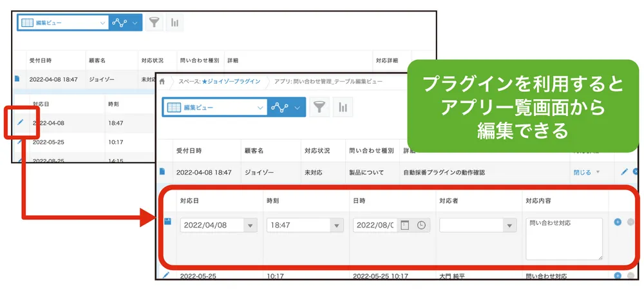Open the 編集ビュー view dropdown in the front window
This screenshot has width=644, height=290.
(215, 108)
